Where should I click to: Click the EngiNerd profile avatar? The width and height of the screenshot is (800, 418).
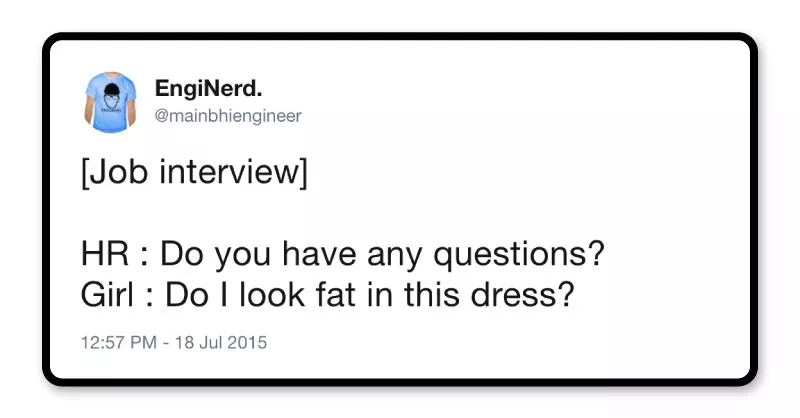tap(109, 98)
